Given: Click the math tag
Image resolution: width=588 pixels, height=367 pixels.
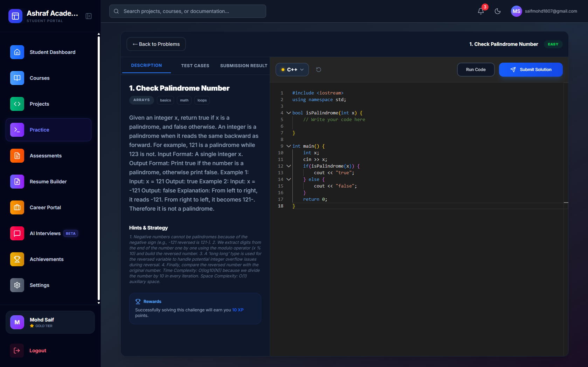Looking at the screenshot, I should click(184, 100).
